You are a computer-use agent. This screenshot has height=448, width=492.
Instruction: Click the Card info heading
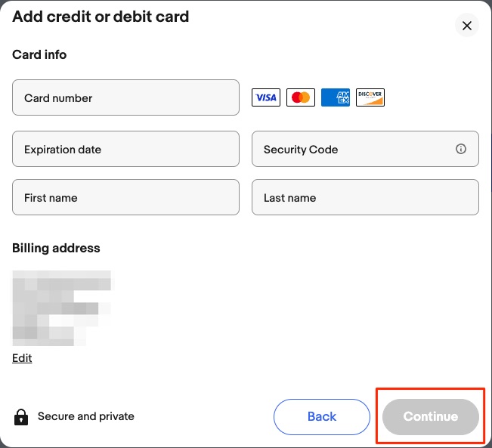39,54
